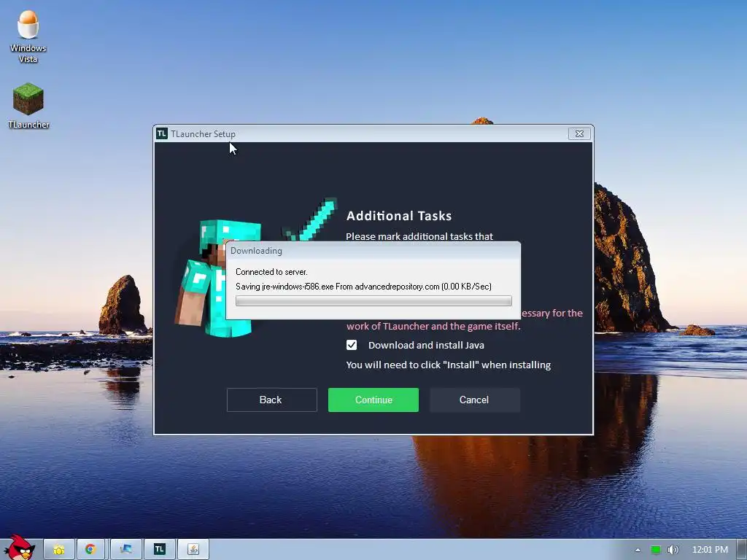This screenshot has width=747, height=560.
Task: Open the monitor taskbar icon beside Chrome
Action: tap(126, 550)
